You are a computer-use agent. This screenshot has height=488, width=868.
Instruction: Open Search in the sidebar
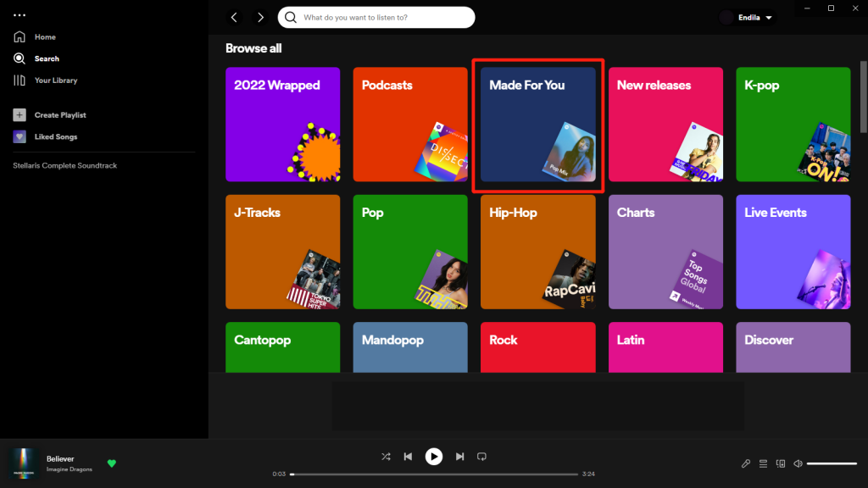pos(36,58)
